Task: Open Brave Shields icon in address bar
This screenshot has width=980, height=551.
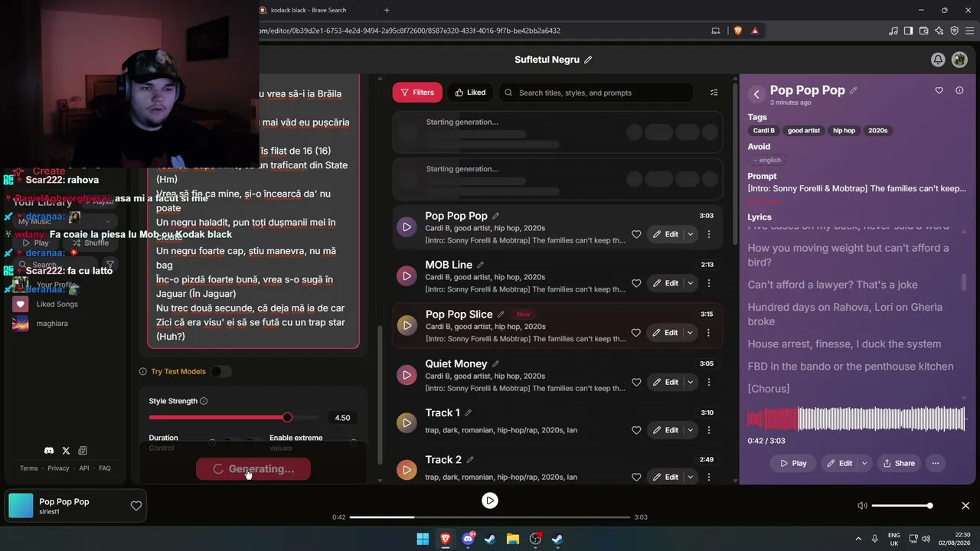Action: point(738,31)
